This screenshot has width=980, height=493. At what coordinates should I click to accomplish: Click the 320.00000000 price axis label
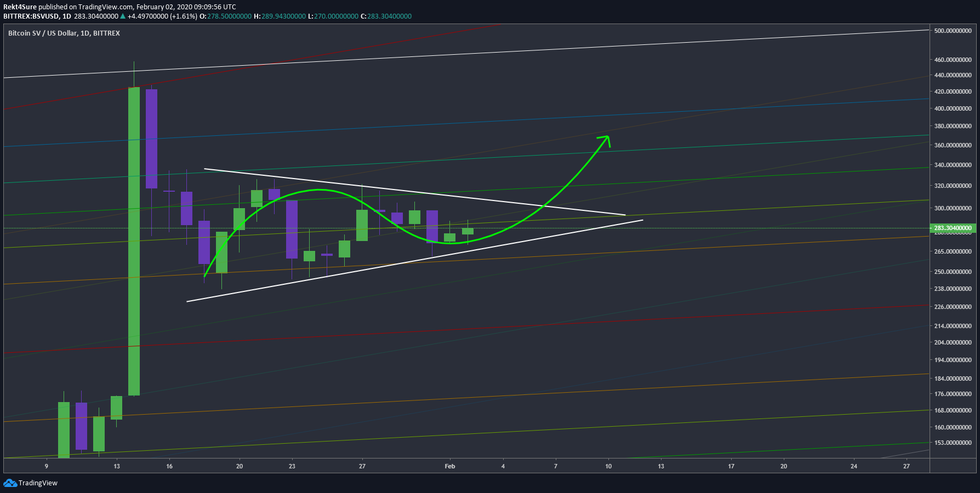point(953,186)
